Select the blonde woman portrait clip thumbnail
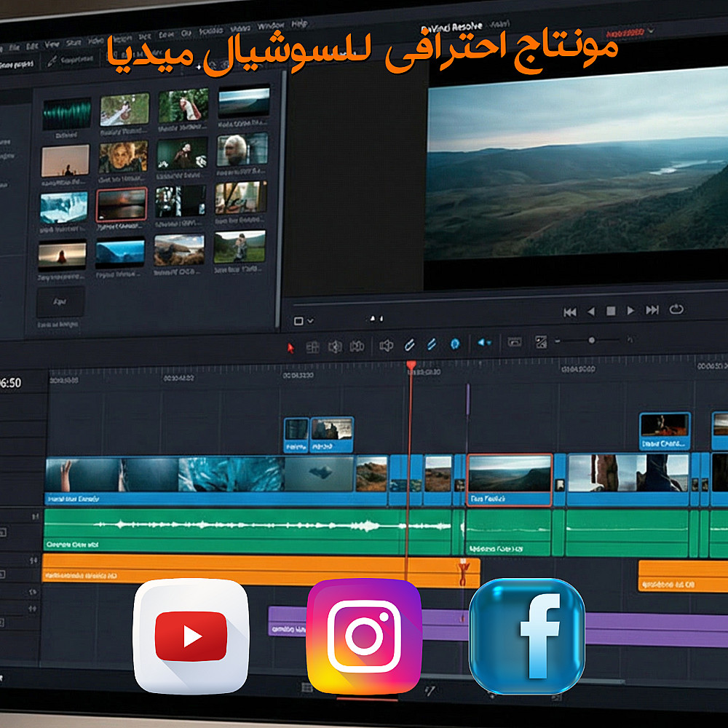 coord(123,157)
